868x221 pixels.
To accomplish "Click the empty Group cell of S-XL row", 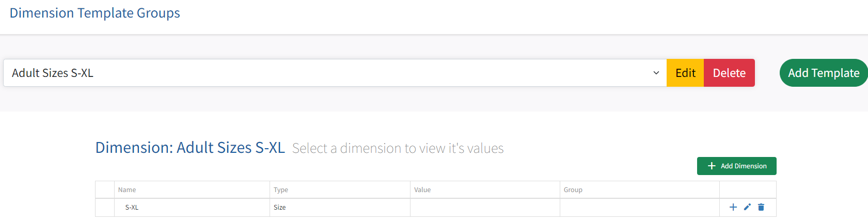I will click(640, 208).
